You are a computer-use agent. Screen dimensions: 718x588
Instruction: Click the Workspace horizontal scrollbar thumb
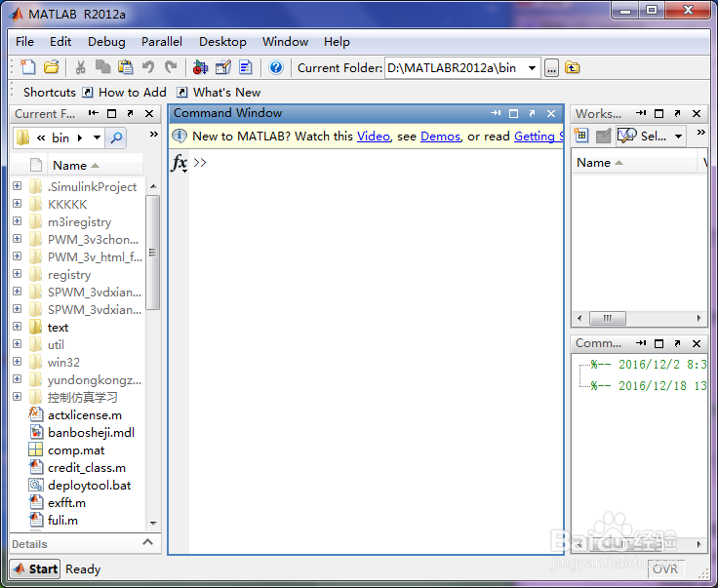[607, 318]
